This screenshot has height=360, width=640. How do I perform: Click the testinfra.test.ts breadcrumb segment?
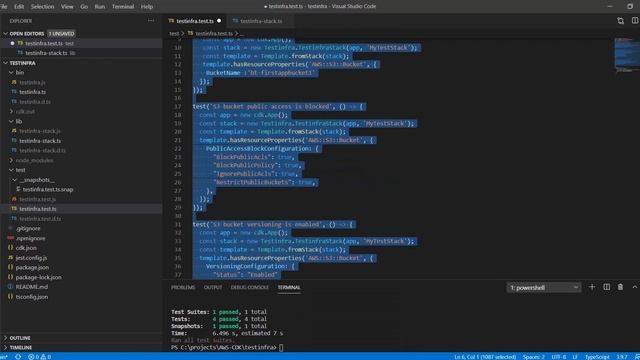click(x=214, y=33)
